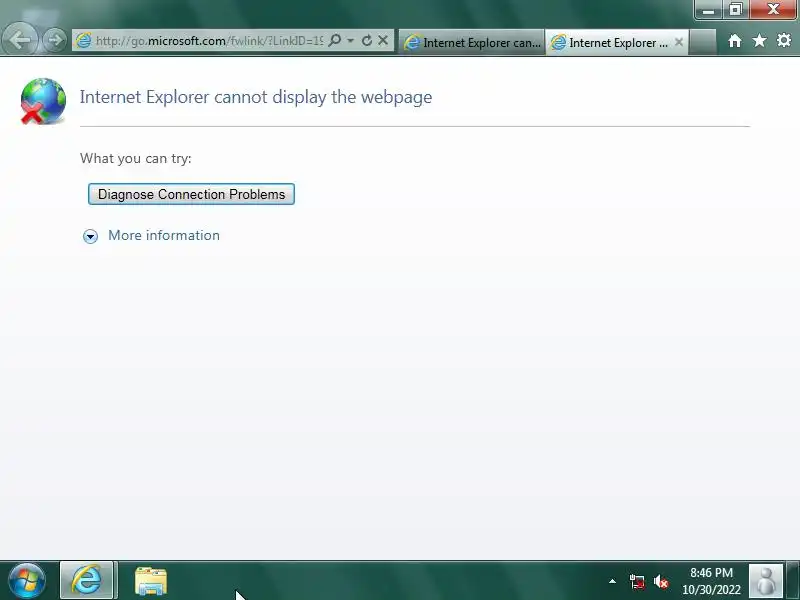Image resolution: width=800 pixels, height=600 pixels.
Task: Open Favorites with the star icon
Action: click(759, 40)
